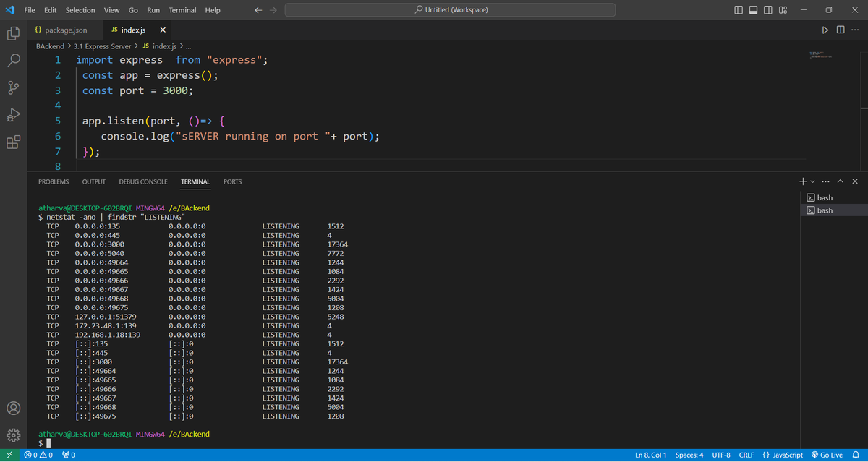Screen dimensions: 868x462
Task: Open the Source Control view
Action: [13, 87]
